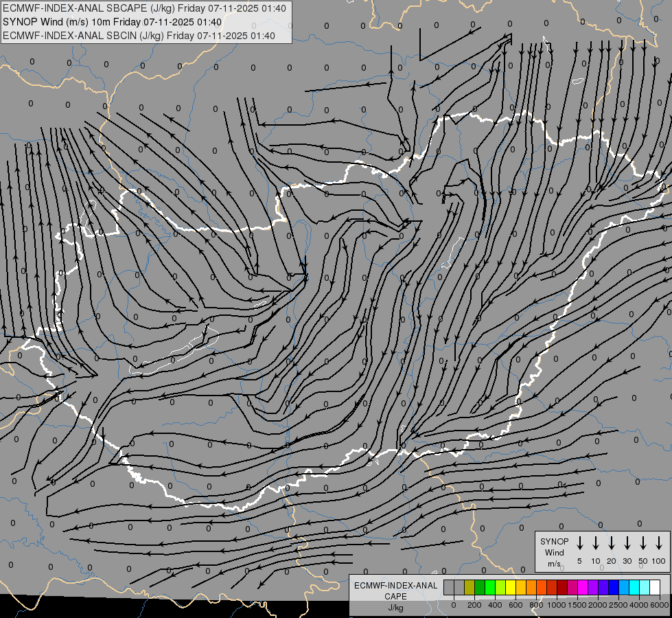Select the dark green CAPE legend swatch
The height and width of the screenshot is (618, 672).
coord(480,587)
